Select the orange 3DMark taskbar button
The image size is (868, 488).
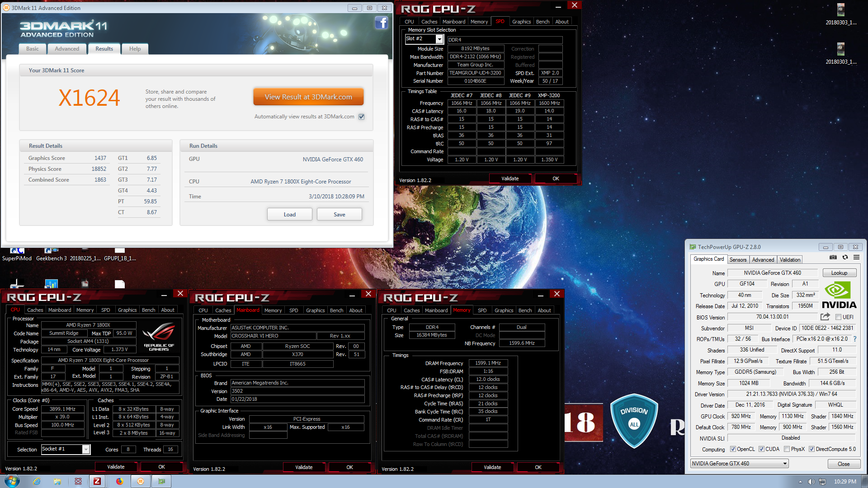pos(141,481)
